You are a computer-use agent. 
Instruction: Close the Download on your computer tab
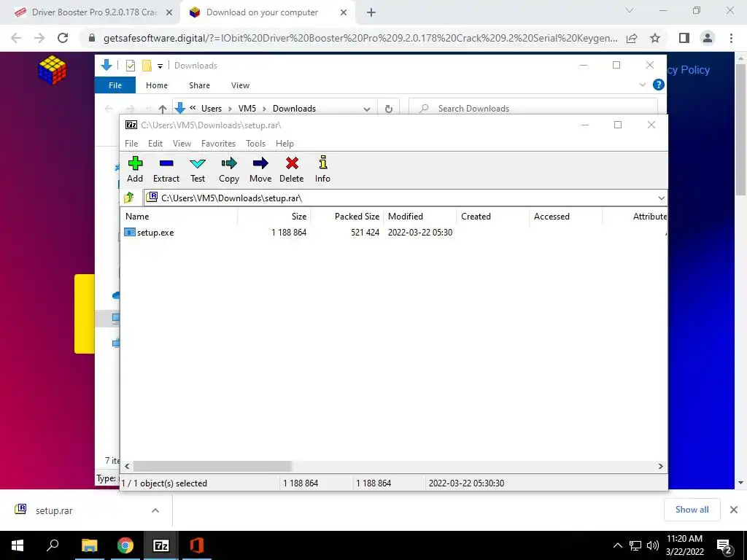(344, 13)
